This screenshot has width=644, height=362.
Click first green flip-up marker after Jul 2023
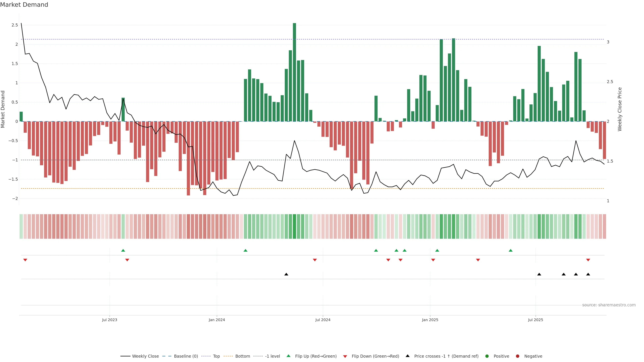tap(123, 250)
